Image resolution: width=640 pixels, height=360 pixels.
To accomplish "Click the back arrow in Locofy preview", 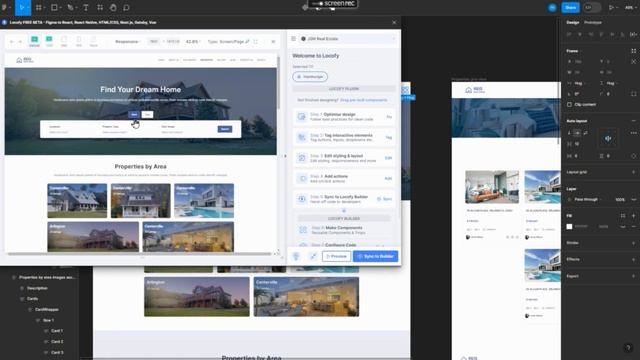I will (x=11, y=42).
